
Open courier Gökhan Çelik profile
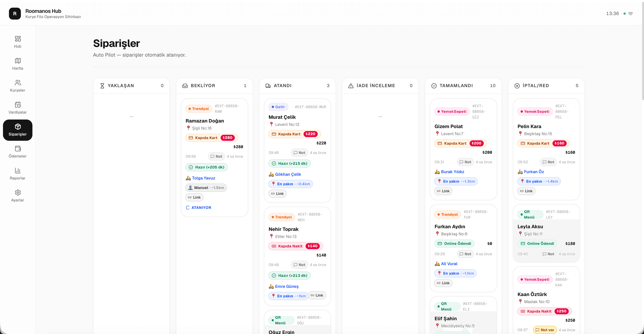click(x=288, y=174)
